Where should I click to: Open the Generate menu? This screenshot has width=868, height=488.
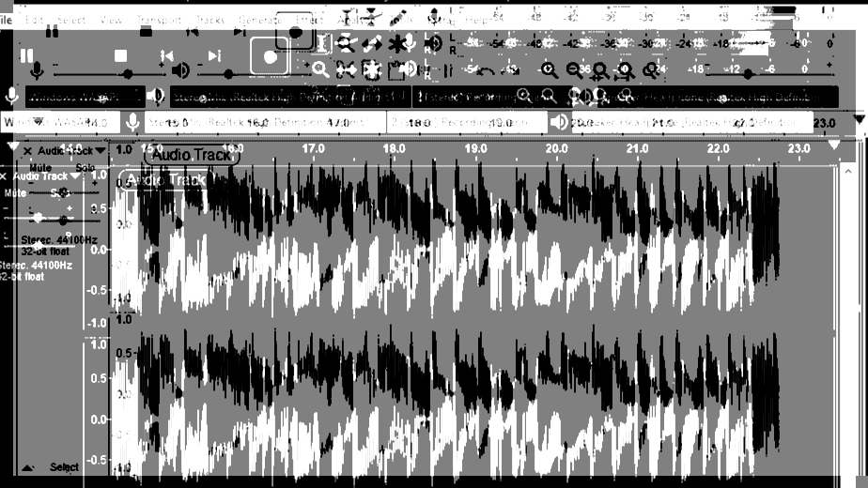point(259,19)
